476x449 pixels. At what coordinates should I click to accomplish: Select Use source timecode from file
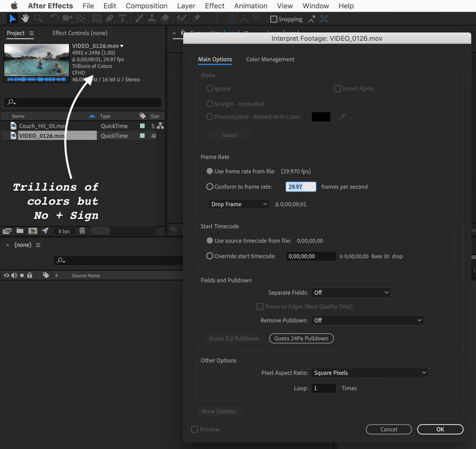[x=209, y=241]
